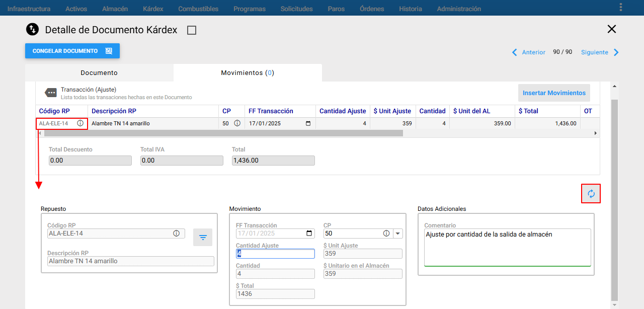Open info icon inside Movimiento CP field
The width and height of the screenshot is (644, 309).
coord(386,234)
